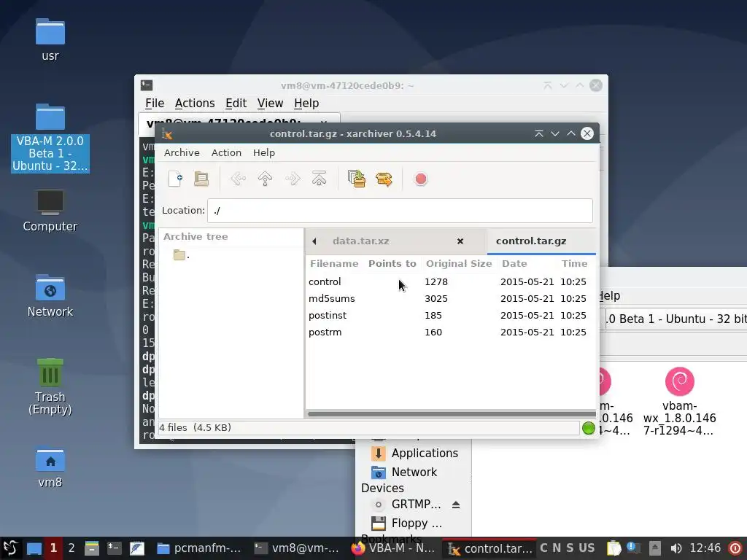Click the green status indicator light
This screenshot has width=747, height=560.
(x=589, y=428)
